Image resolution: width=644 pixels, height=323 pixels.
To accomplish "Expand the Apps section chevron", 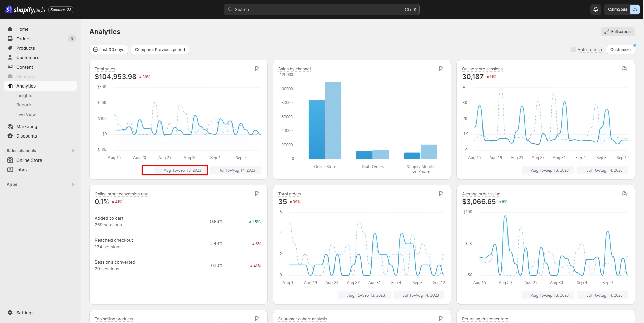I will pyautogui.click(x=73, y=184).
